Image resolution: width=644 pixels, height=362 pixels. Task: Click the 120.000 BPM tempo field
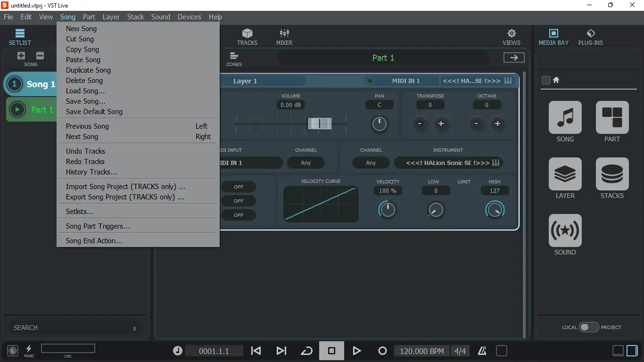421,351
